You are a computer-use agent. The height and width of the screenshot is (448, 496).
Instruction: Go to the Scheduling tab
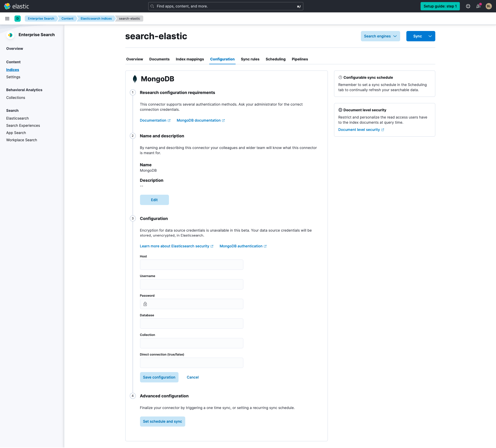pyautogui.click(x=276, y=59)
